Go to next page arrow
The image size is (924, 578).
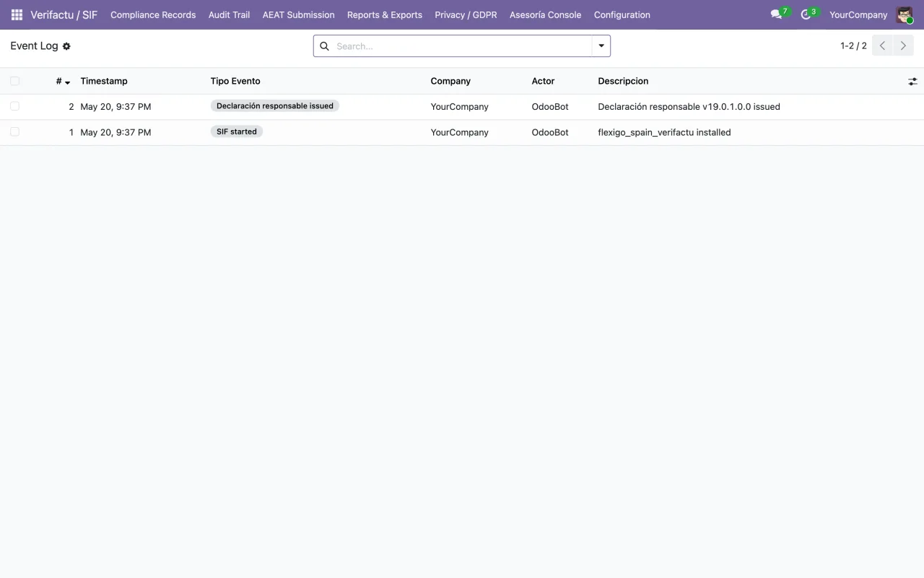[903, 46]
